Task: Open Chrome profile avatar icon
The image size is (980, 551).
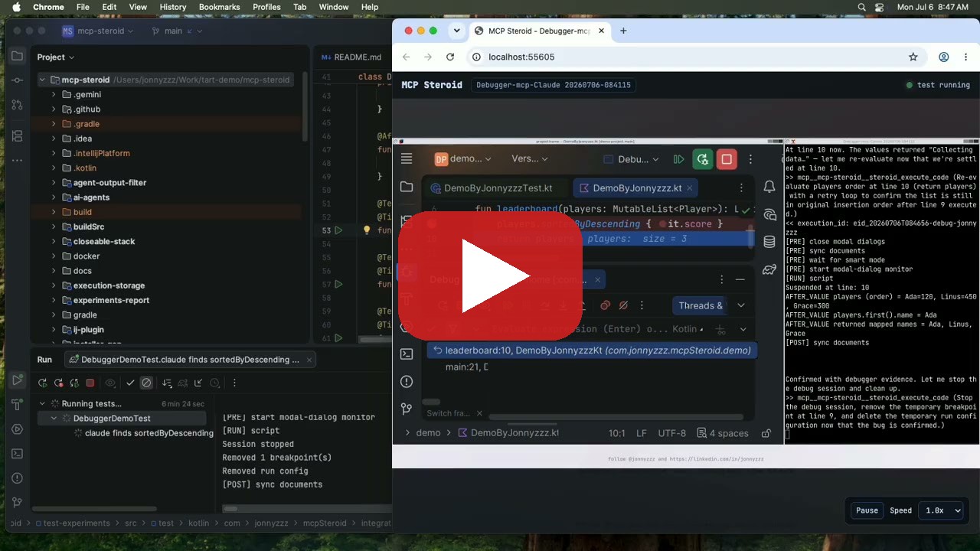Action: point(943,57)
